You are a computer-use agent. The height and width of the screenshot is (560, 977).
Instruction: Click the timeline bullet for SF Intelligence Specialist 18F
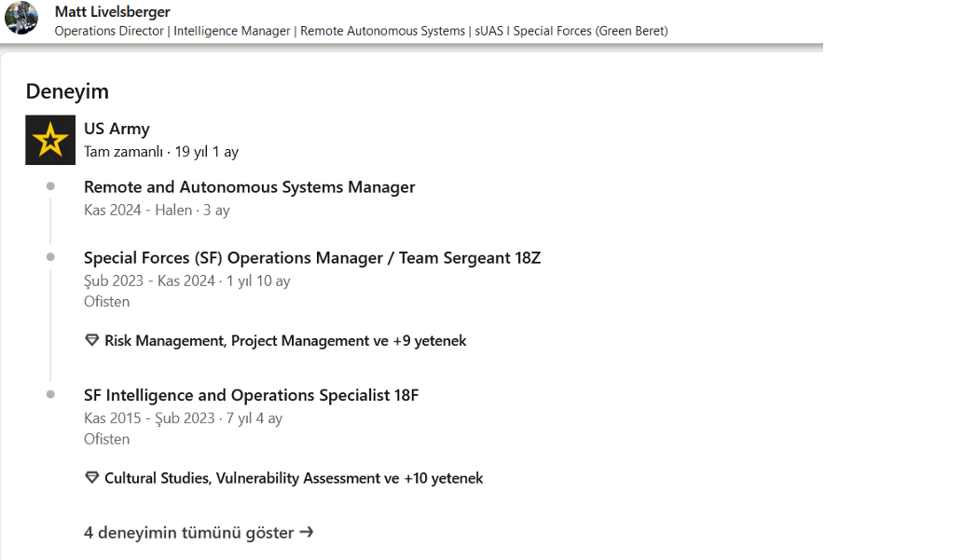(x=50, y=395)
